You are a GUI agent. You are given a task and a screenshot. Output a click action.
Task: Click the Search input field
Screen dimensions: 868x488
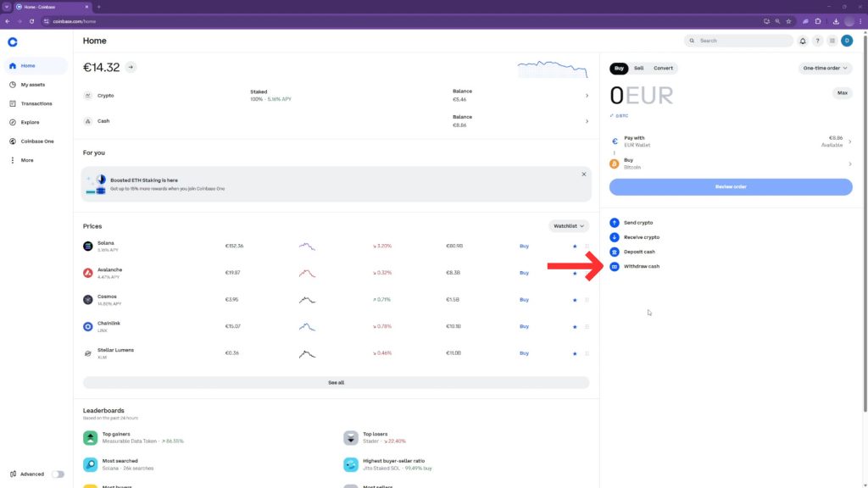738,41
